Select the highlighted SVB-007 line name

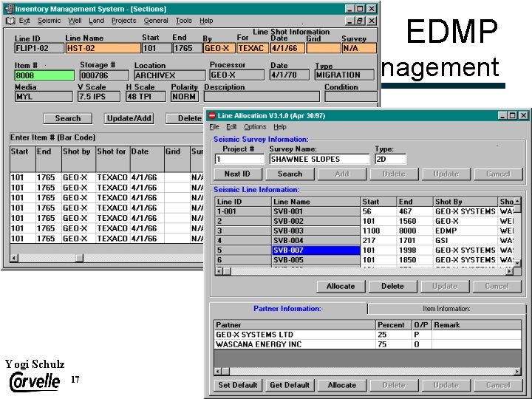[x=316, y=250]
